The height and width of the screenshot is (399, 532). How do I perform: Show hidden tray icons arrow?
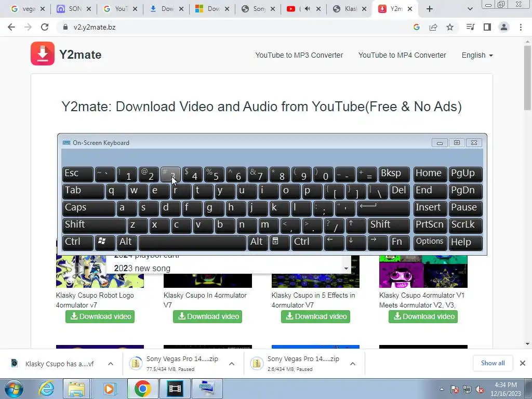click(x=442, y=389)
